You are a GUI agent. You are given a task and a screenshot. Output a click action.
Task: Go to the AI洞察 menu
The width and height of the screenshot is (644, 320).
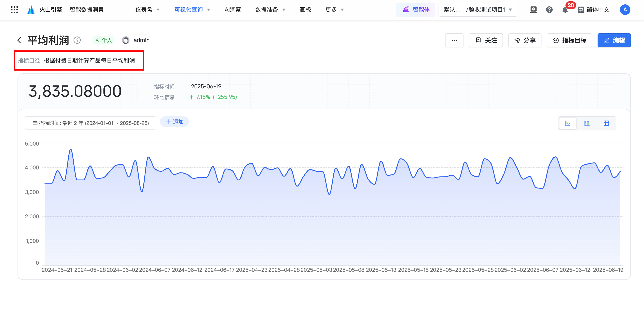232,10
